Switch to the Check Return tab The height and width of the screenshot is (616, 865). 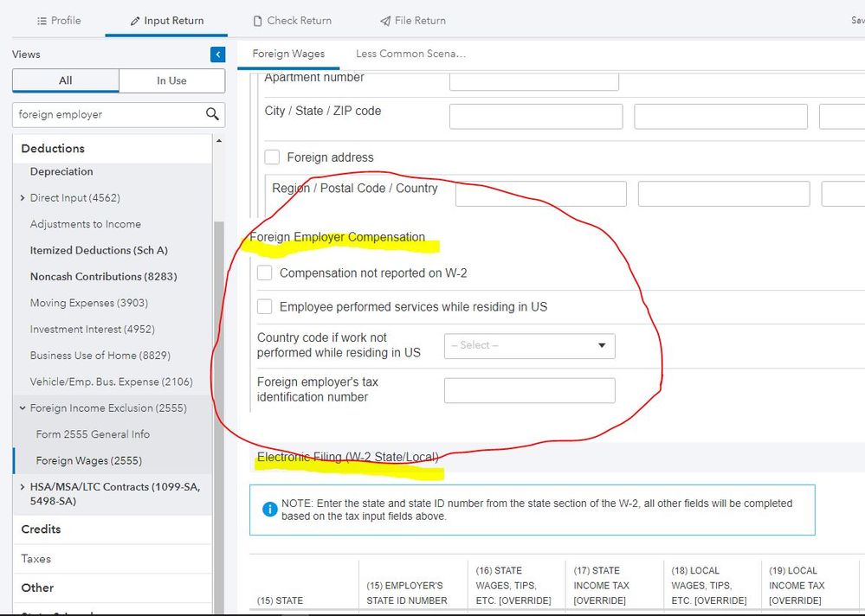coord(292,20)
